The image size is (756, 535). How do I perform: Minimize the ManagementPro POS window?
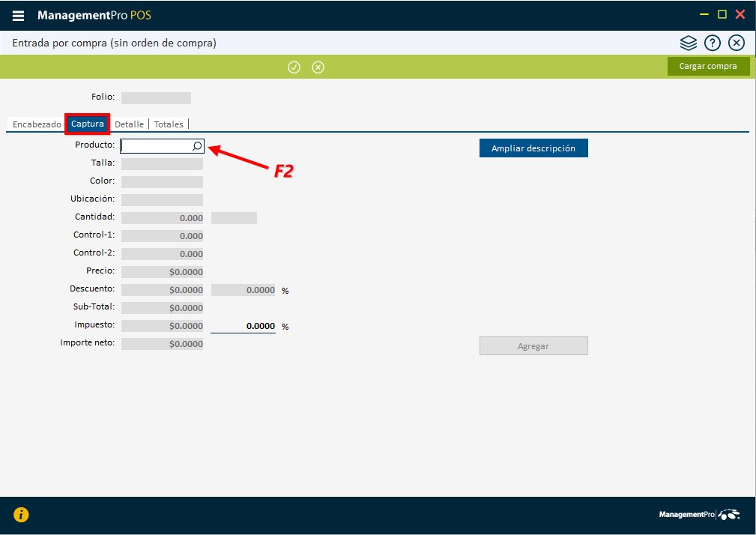[704, 15]
